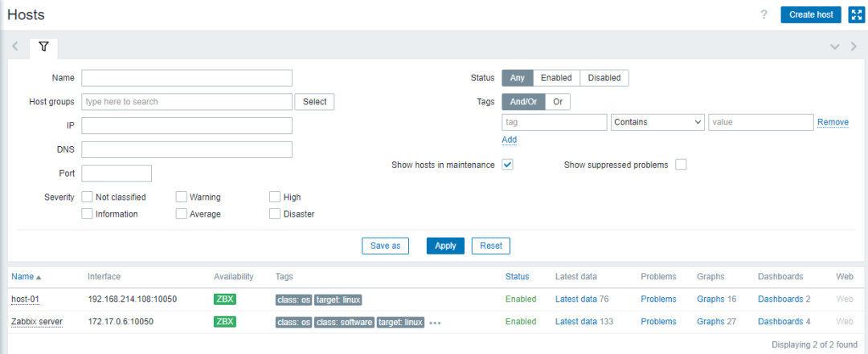The image size is (868, 354).
Task: Expand the saved filters chevron dropdown
Action: 835,47
